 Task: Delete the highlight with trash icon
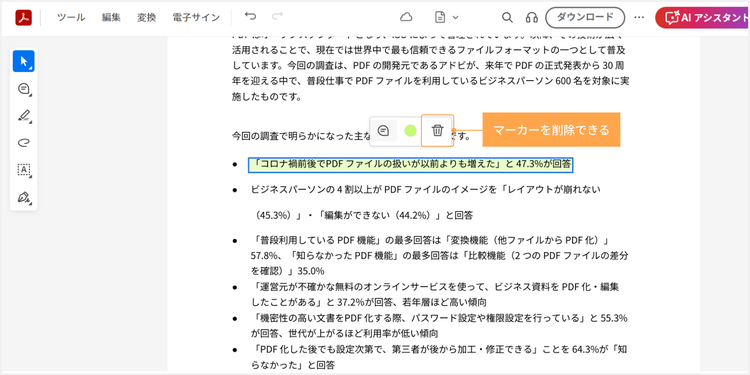pos(437,130)
